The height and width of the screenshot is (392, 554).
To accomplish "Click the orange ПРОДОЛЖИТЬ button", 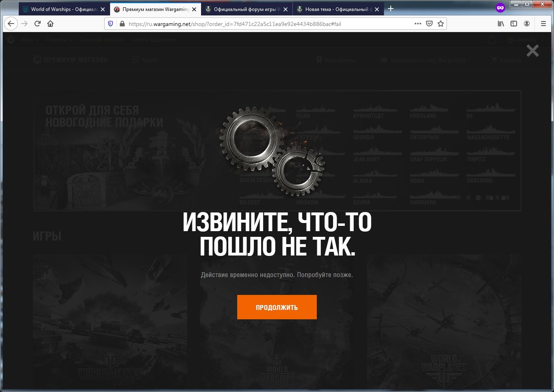I will [x=277, y=307].
